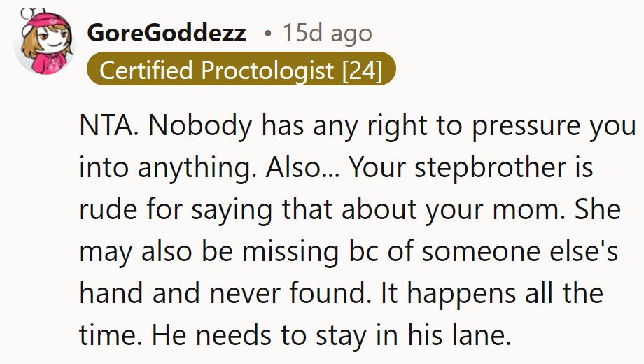Click GoreGoddezz's avatar image
The height and width of the screenshot is (364, 644).
click(43, 44)
